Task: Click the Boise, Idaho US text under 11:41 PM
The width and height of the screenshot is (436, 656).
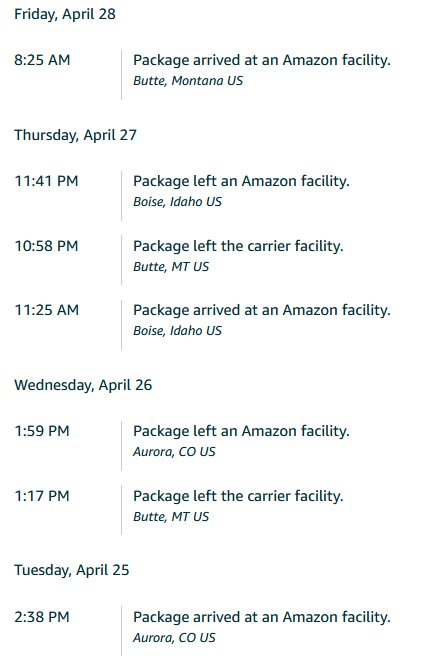Action: pos(177,202)
